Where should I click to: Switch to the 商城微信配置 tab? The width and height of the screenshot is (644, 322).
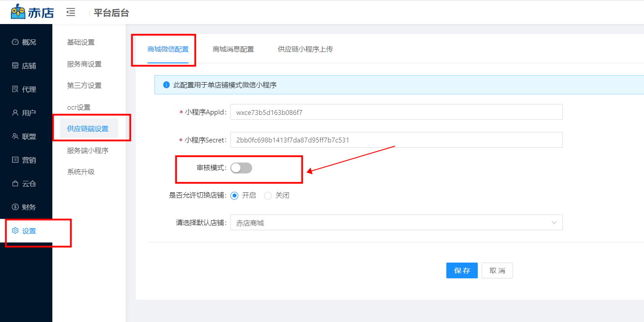[168, 49]
